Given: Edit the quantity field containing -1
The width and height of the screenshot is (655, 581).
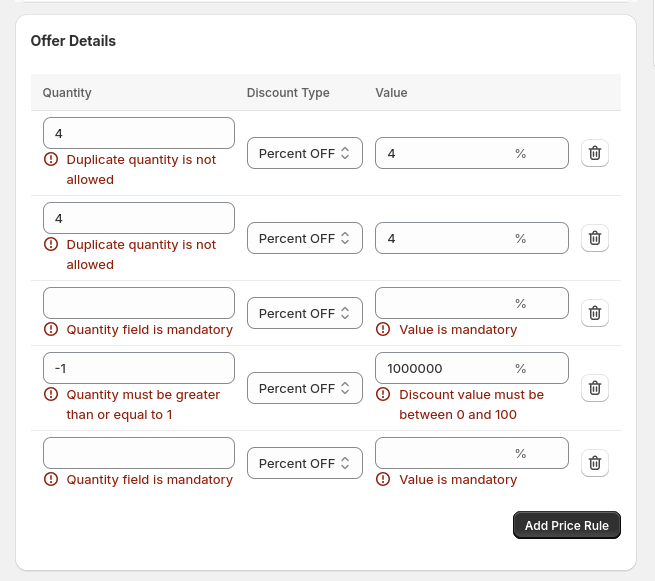Looking at the screenshot, I should tap(138, 368).
